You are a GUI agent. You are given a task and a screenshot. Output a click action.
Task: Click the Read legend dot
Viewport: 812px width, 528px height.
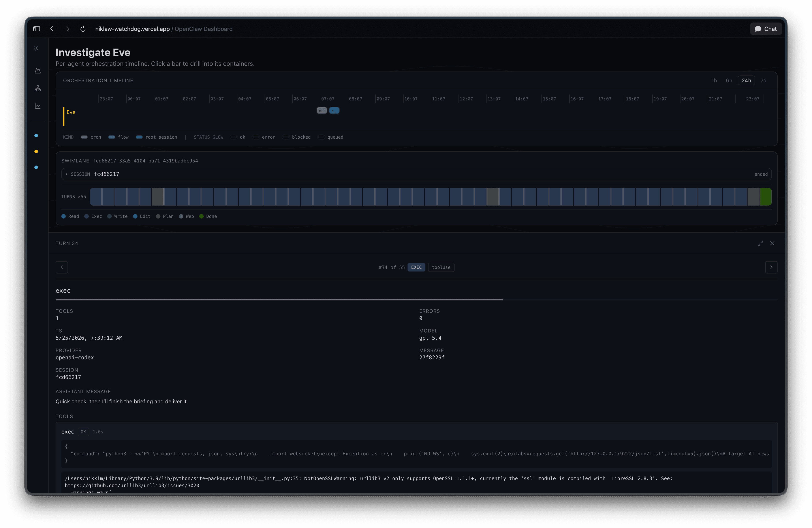(x=64, y=216)
